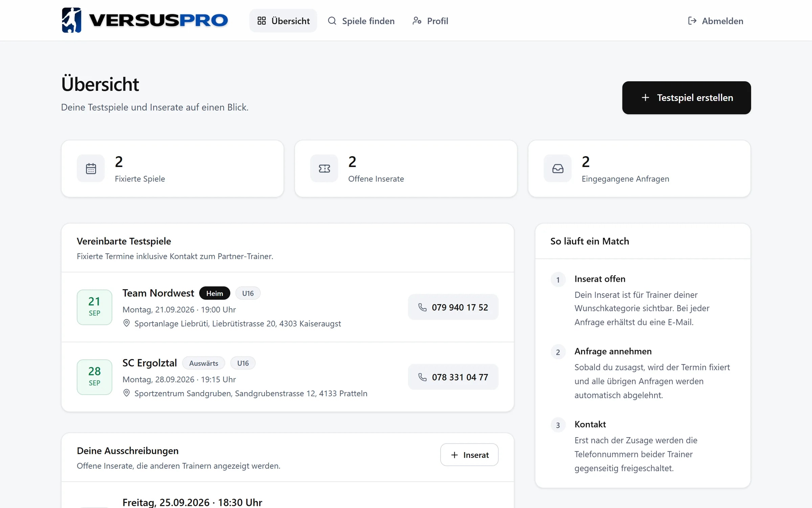Image resolution: width=812 pixels, height=508 pixels.
Task: Click the Inserat offen heading
Action: tap(600, 279)
